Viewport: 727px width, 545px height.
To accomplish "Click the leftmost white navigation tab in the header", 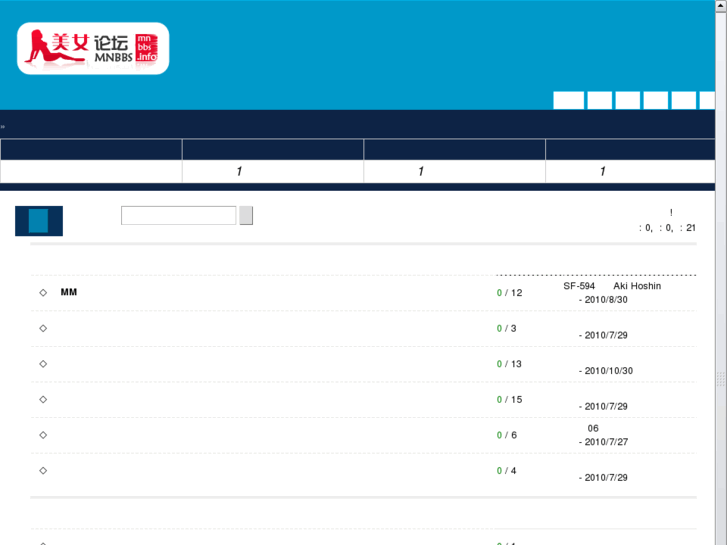I will pyautogui.click(x=568, y=101).
